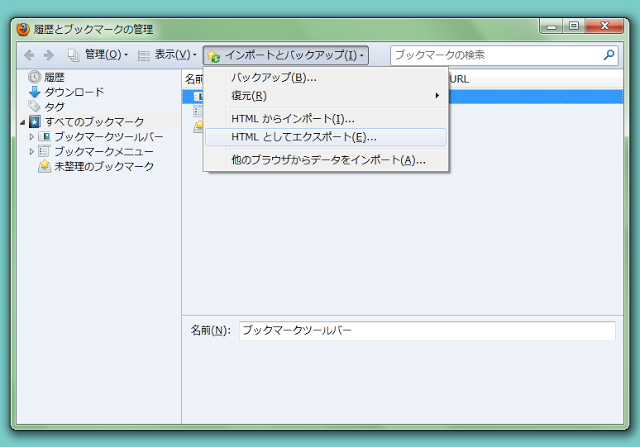Viewport: 640px width, 447px height.
Task: Click the blue download arrow icon
Action: pyautogui.click(x=35, y=92)
